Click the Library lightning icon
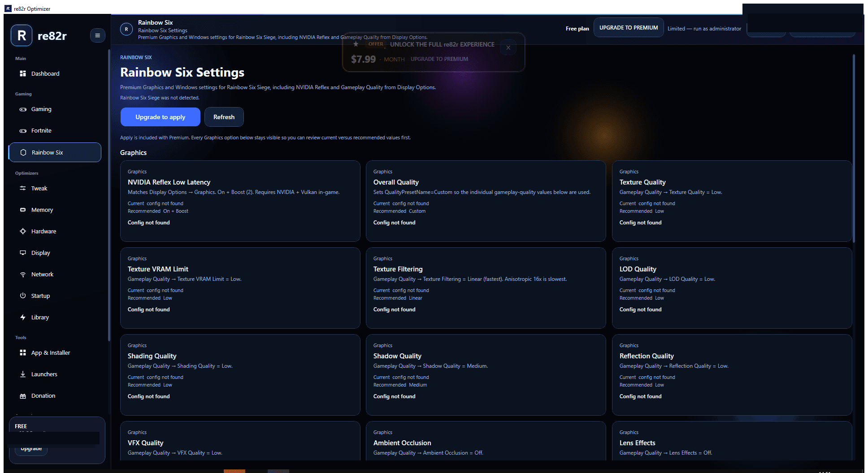Screen dimensions: 868x473 [x=23, y=317]
